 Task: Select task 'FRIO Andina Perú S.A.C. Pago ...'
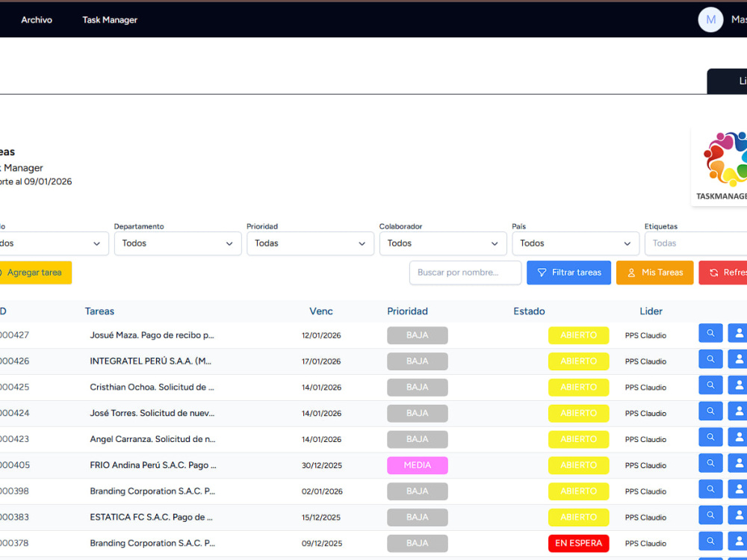point(153,465)
